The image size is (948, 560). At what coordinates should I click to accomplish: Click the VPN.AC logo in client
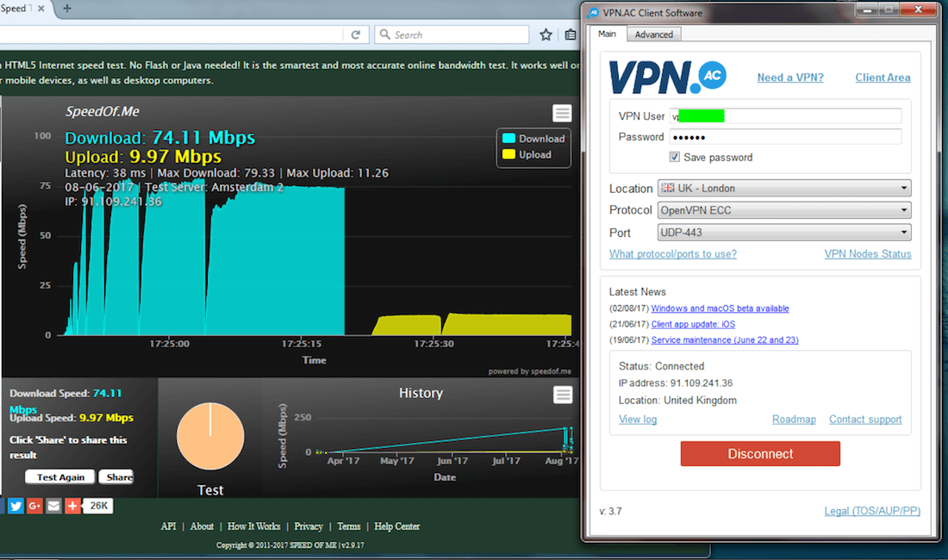[667, 77]
